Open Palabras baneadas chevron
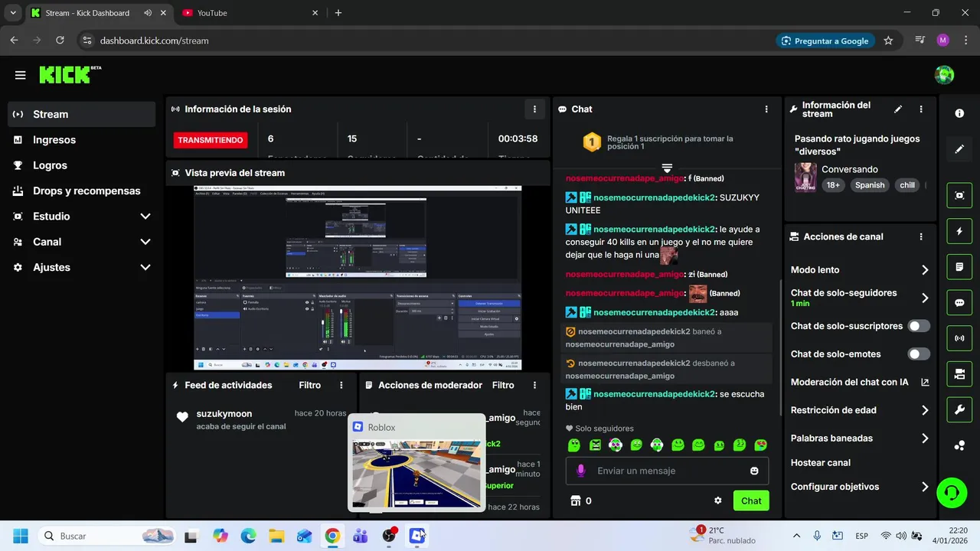The image size is (980, 551). [925, 439]
